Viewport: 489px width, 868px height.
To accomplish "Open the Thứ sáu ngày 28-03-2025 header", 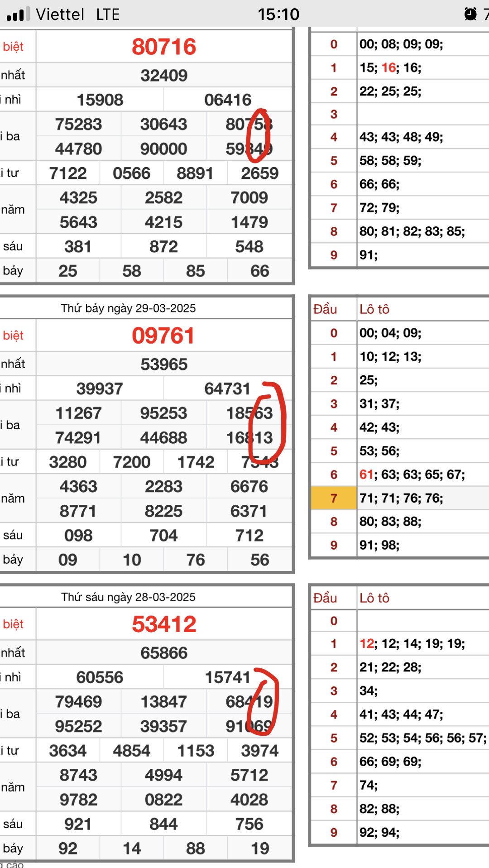I will tap(129, 597).
